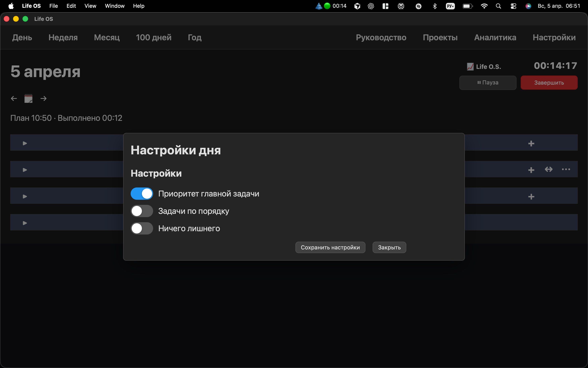Go to the next day arrow
Screen dimensions: 588x368
tap(43, 99)
